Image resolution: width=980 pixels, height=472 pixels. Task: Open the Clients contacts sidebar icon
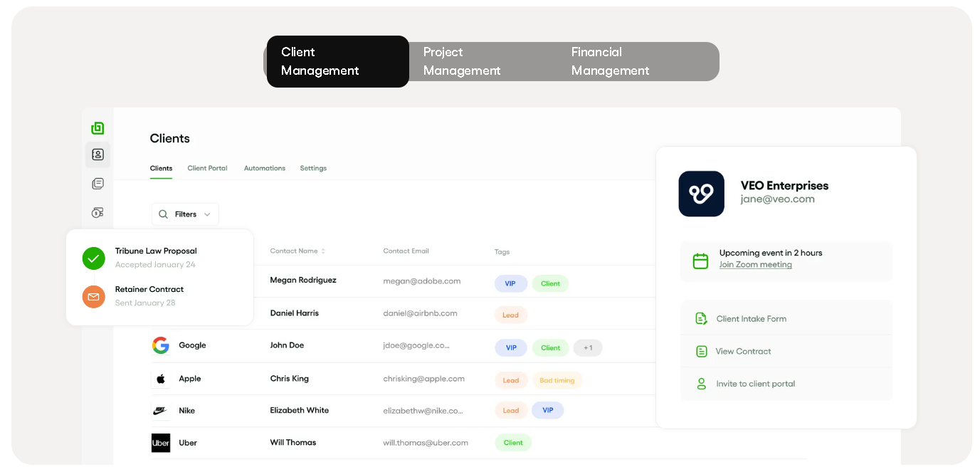98,154
